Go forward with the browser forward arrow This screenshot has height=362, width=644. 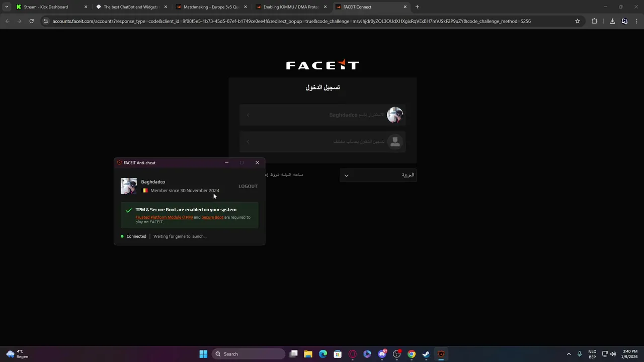(x=19, y=21)
